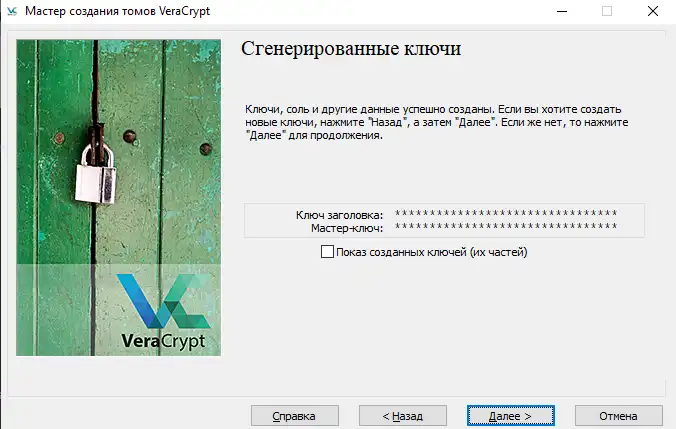Proceed with the "Далее >" button

(511, 415)
